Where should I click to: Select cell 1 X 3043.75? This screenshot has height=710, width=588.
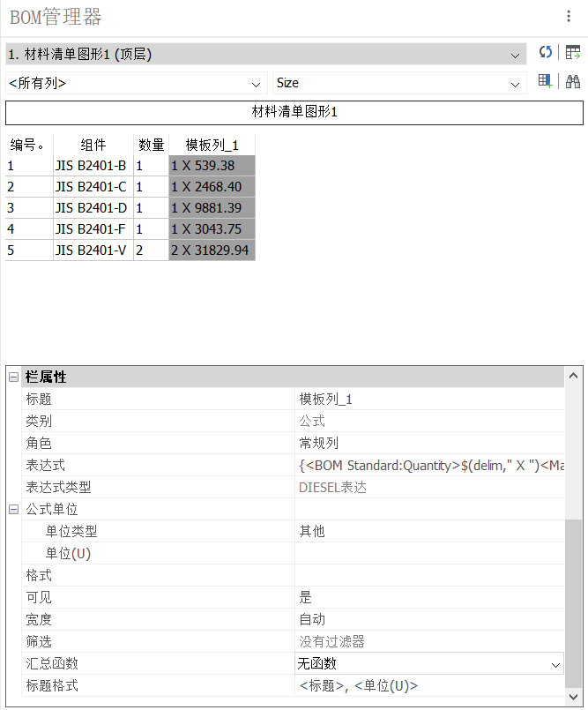coord(212,229)
